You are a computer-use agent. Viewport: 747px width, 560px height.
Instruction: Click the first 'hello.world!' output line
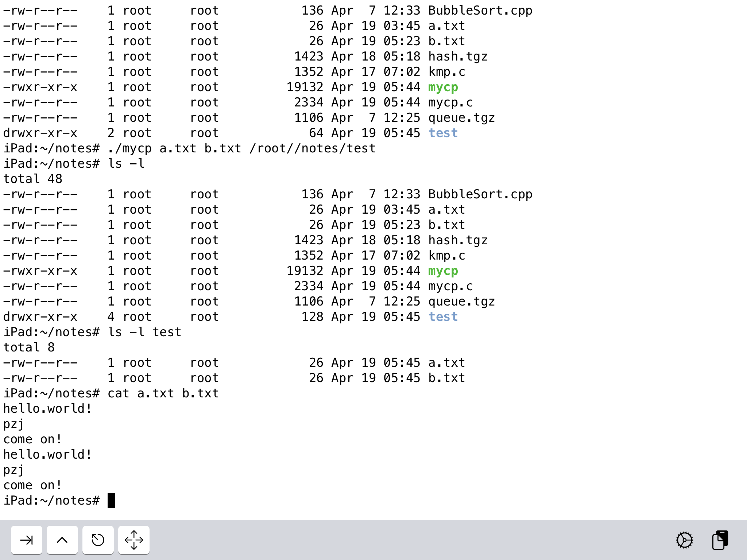pyautogui.click(x=47, y=409)
